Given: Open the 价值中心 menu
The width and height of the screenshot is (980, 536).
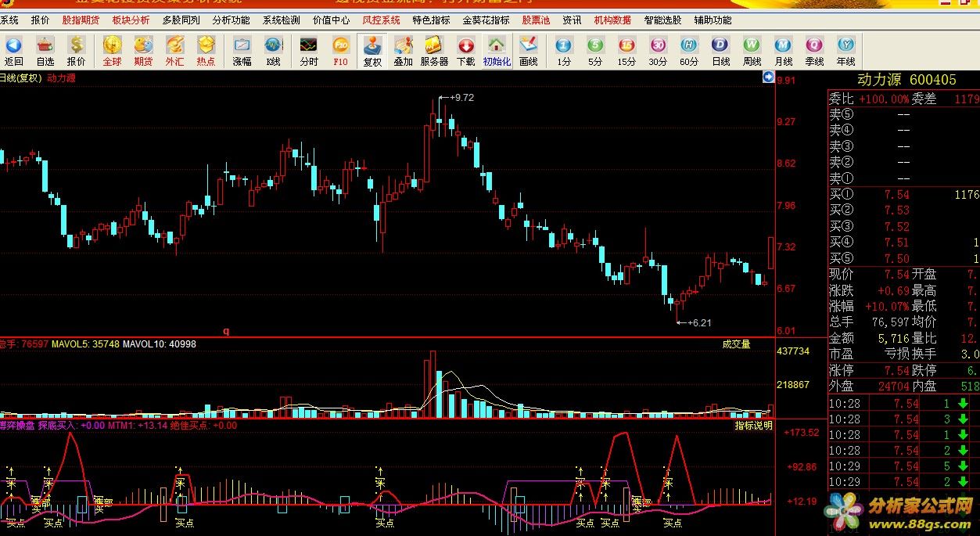Looking at the screenshot, I should pyautogui.click(x=331, y=20).
